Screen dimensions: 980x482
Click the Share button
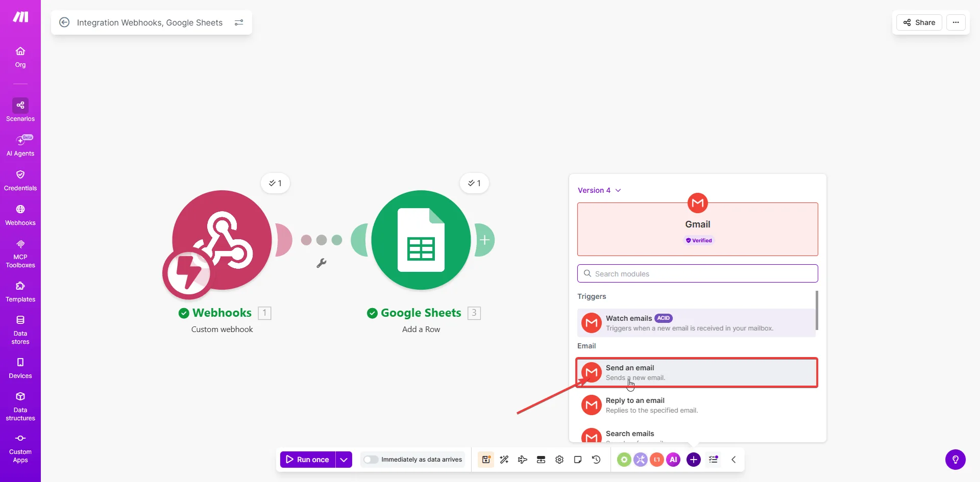(919, 22)
